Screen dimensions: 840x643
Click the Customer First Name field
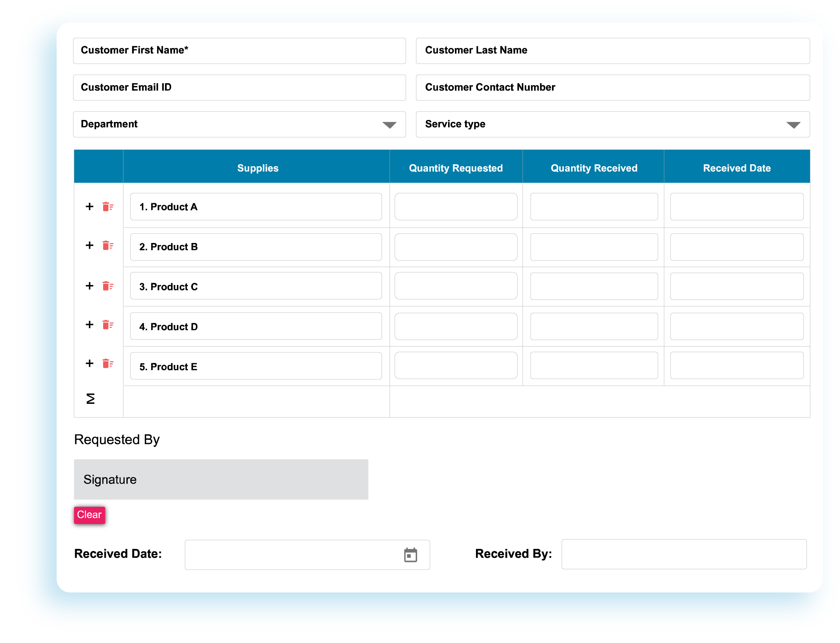239,50
